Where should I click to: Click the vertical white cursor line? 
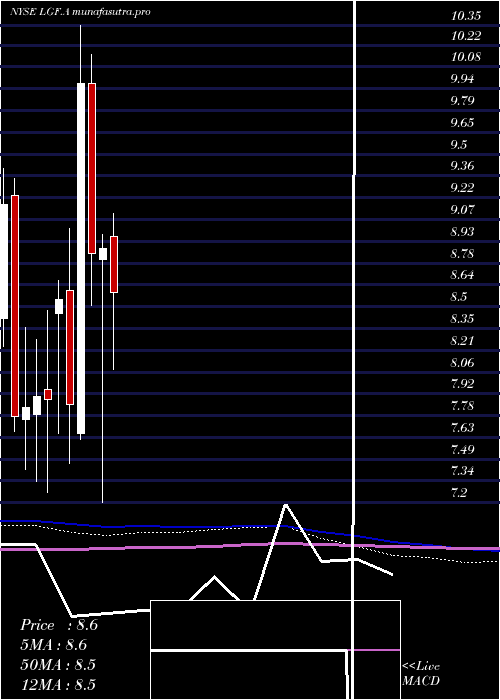tap(354, 350)
